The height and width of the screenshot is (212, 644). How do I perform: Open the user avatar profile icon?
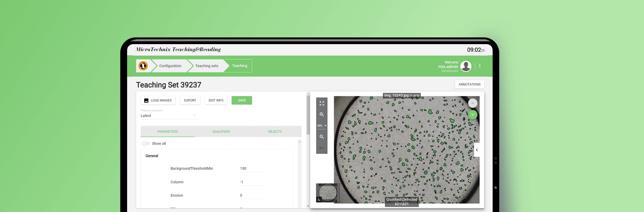(466, 66)
